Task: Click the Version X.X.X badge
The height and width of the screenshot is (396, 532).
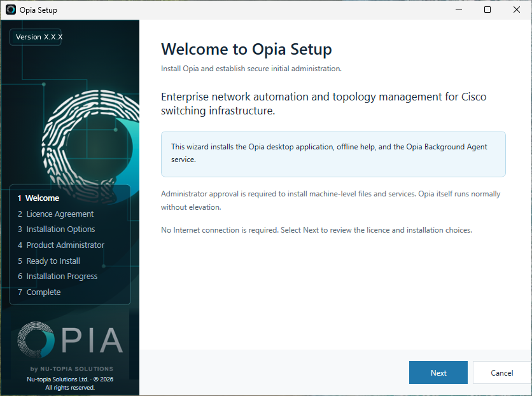Action: (36, 37)
